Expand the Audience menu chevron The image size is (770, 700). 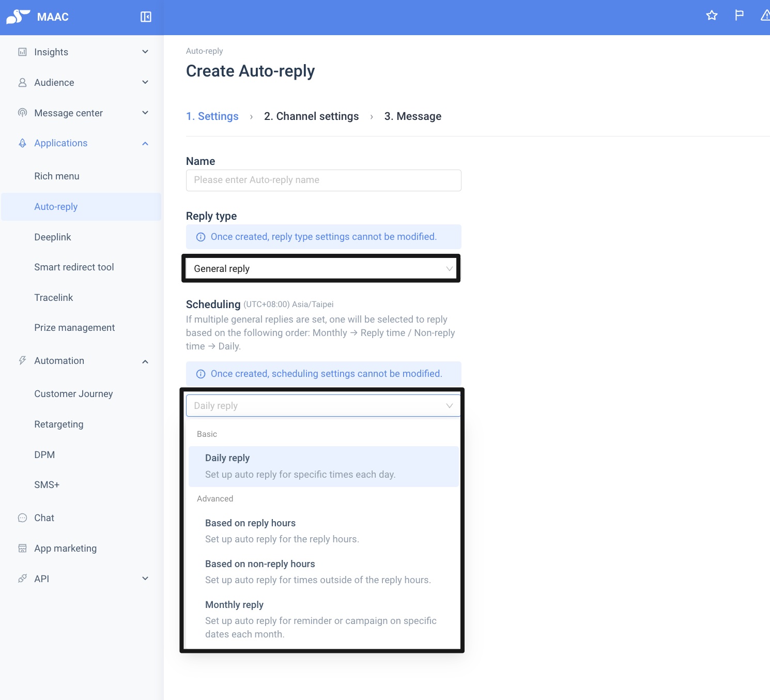145,82
